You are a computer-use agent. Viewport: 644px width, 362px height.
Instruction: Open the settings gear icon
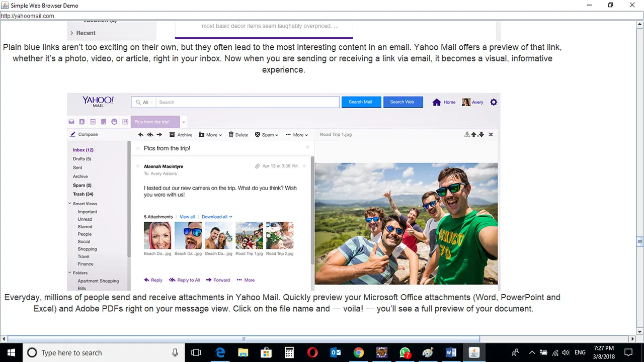pyautogui.click(x=494, y=102)
